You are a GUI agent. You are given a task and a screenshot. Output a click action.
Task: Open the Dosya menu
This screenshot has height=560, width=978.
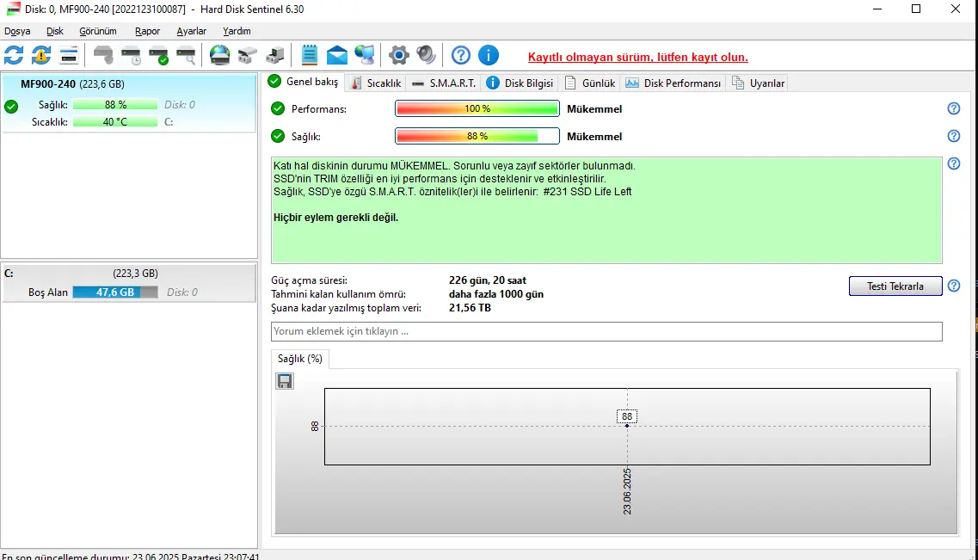pyautogui.click(x=17, y=31)
